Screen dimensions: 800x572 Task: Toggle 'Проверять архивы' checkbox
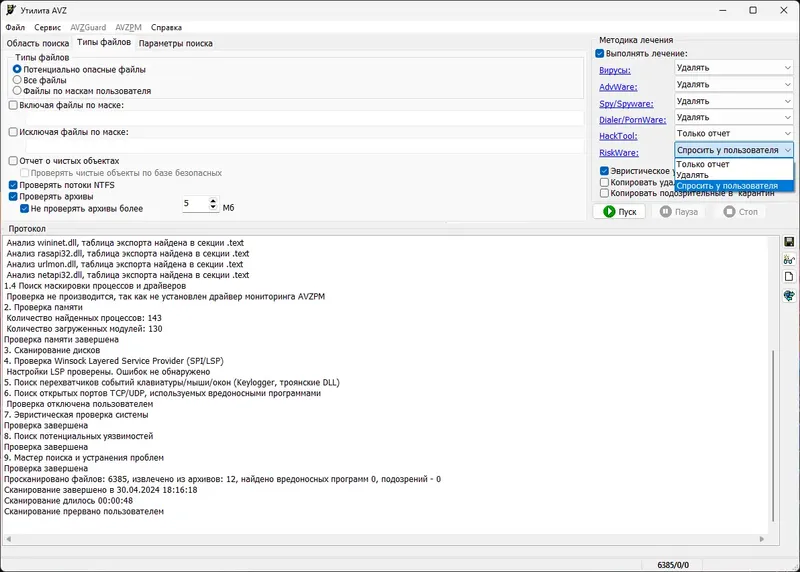click(13, 196)
